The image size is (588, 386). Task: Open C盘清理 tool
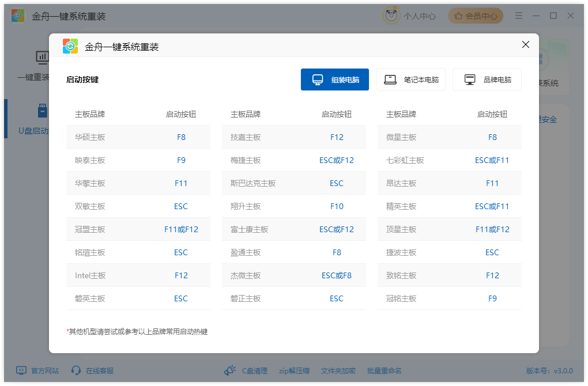[x=255, y=370]
